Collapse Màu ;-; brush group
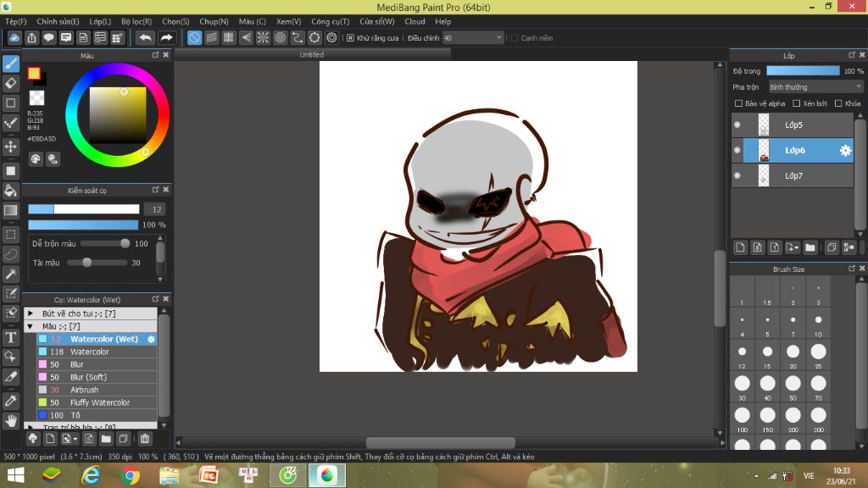 pyautogui.click(x=31, y=326)
